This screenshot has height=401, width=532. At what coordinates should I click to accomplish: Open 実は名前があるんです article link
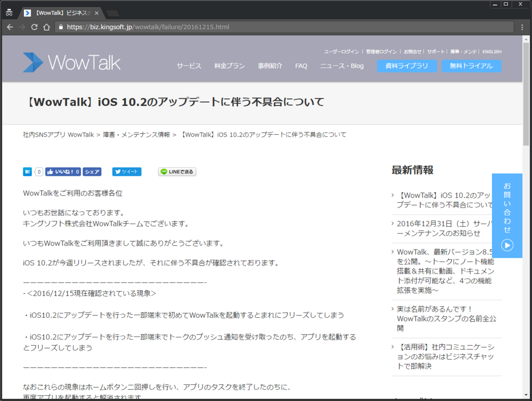[x=446, y=319]
